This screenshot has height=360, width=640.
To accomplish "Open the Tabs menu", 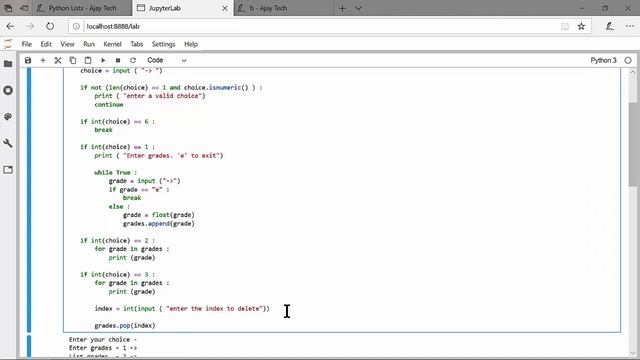I will pos(137,44).
